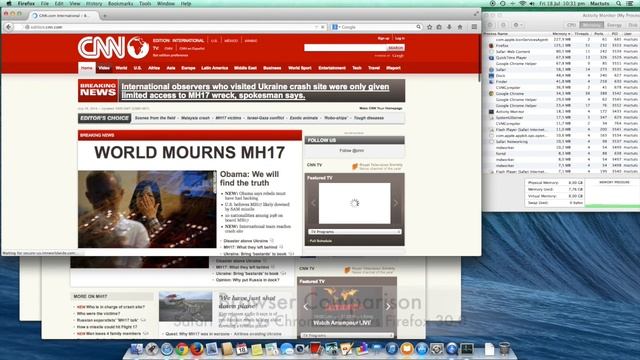Open the TV Programs dropdown in Featured TV
The image size is (640, 360).
pos(354,231)
